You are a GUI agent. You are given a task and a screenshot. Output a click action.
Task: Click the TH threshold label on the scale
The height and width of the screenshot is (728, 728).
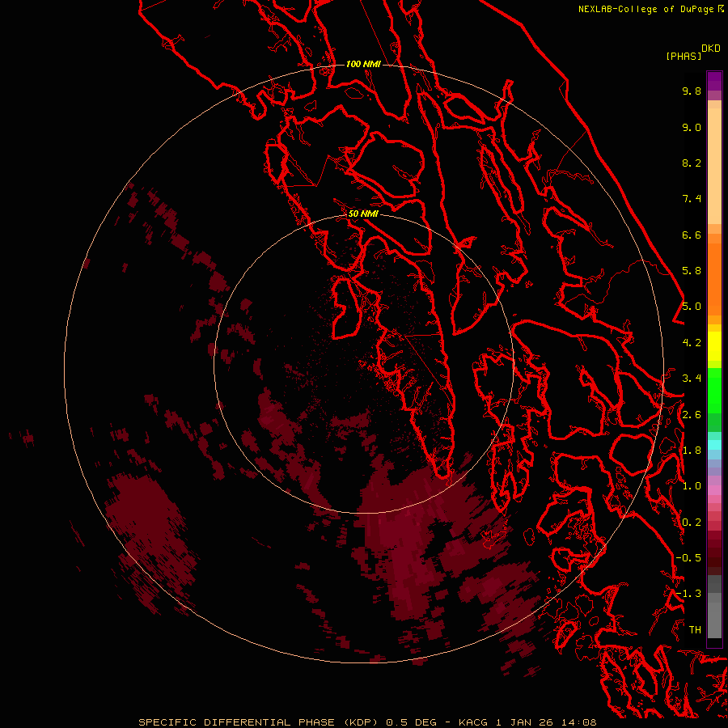coord(695,629)
